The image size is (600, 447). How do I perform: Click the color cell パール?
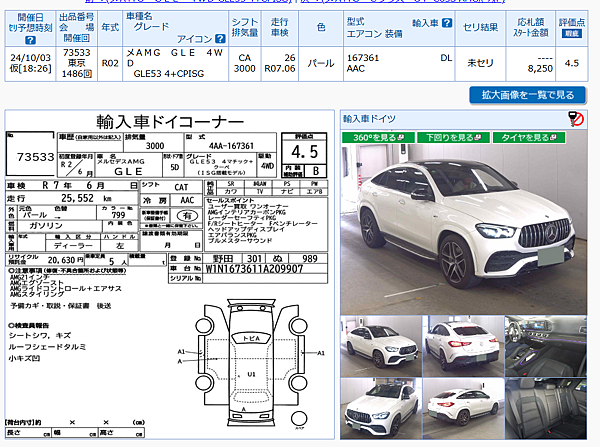click(321, 63)
